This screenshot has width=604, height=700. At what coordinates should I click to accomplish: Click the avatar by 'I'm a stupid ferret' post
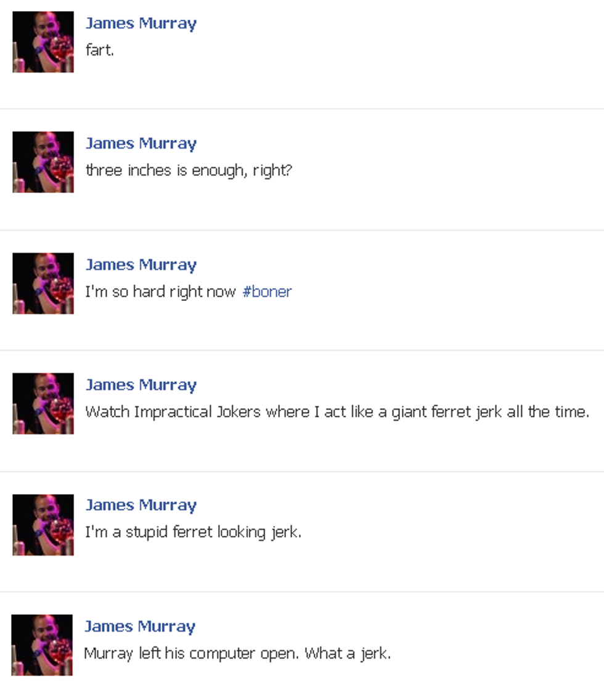point(43,525)
